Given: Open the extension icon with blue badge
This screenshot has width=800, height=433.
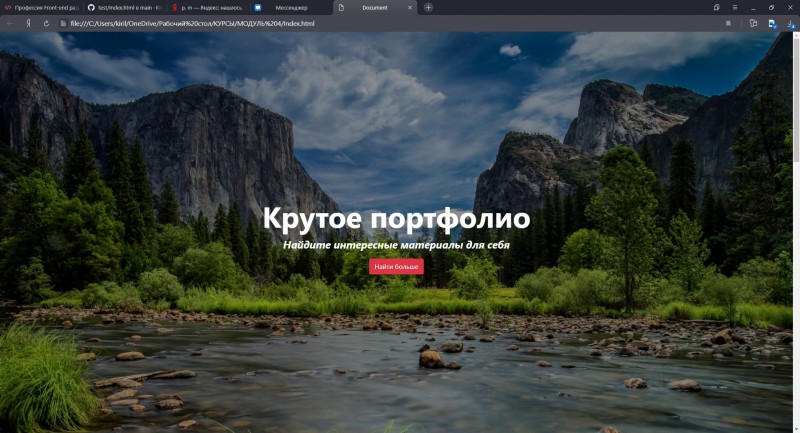Looking at the screenshot, I should click(x=772, y=23).
